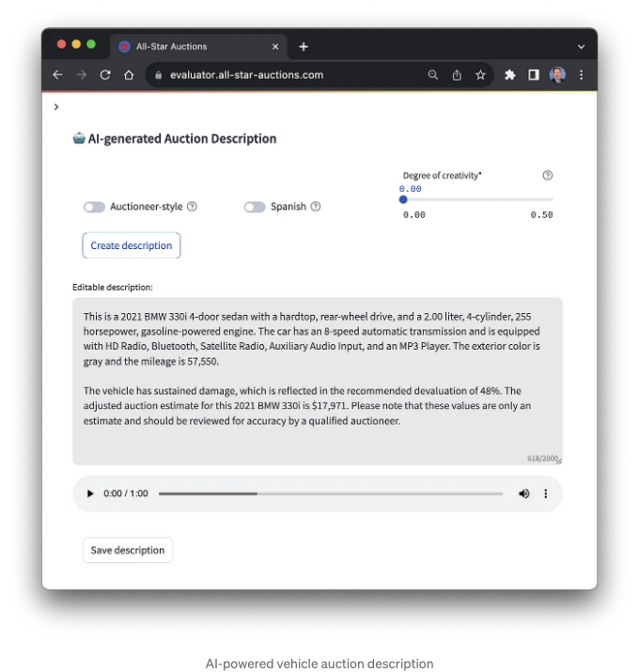The height and width of the screenshot is (672, 639).
Task: Show help for Auctioneer-style option
Action: (192, 207)
